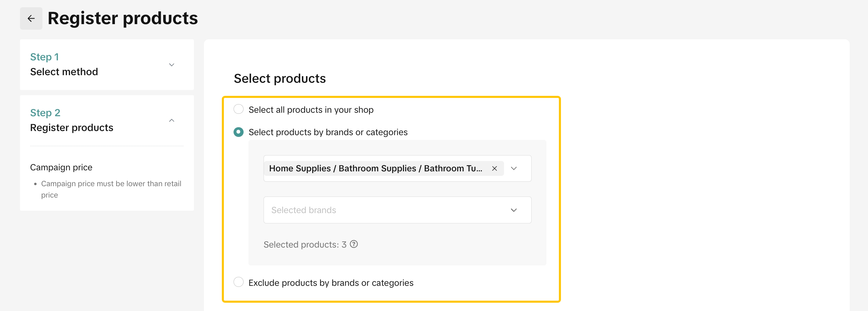Click the "Exclude products by brands or categories" label
This screenshot has height=311, width=868.
(331, 283)
